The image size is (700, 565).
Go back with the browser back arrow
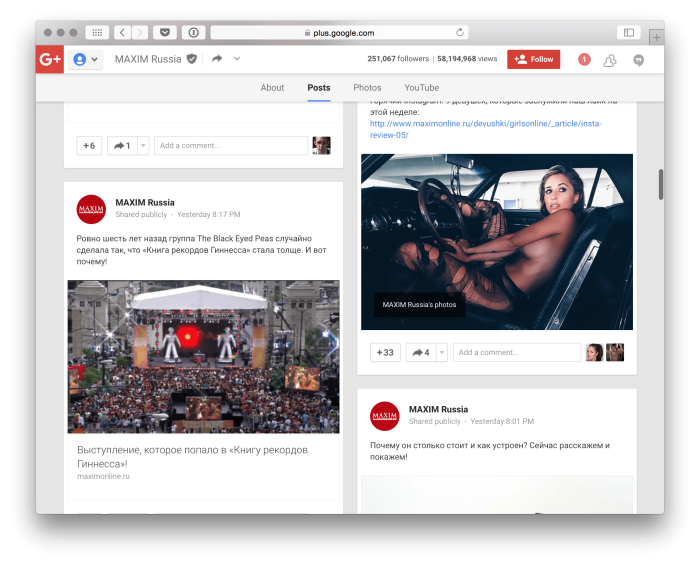[x=122, y=33]
